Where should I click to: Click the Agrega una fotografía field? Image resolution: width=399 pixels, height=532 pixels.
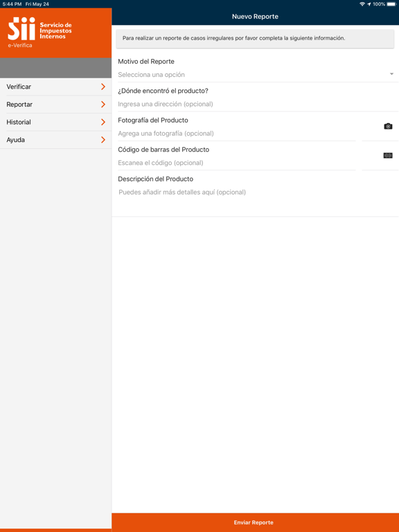click(236, 133)
